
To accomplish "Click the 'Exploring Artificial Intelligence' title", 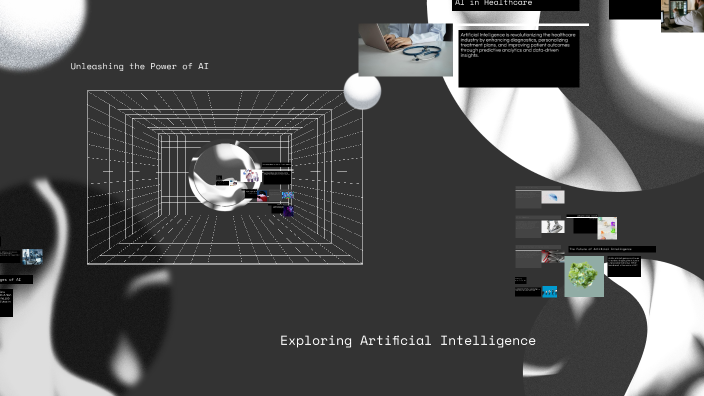I will 408,341.
